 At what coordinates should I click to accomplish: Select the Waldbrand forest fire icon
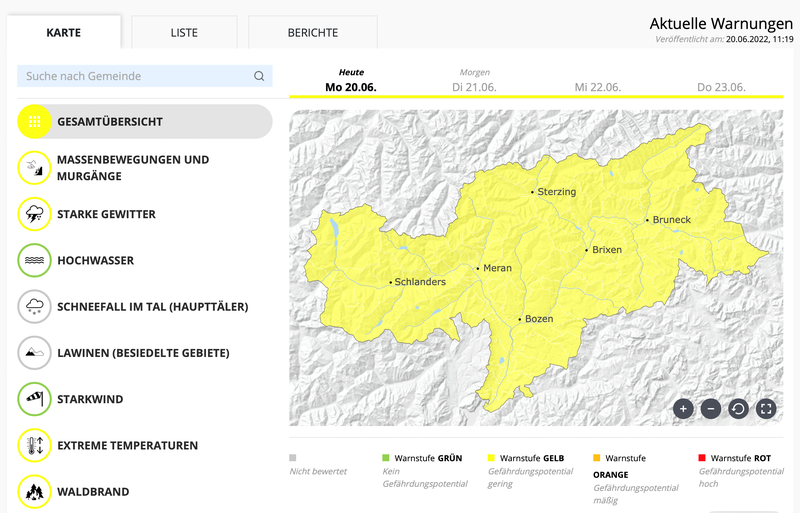click(34, 491)
